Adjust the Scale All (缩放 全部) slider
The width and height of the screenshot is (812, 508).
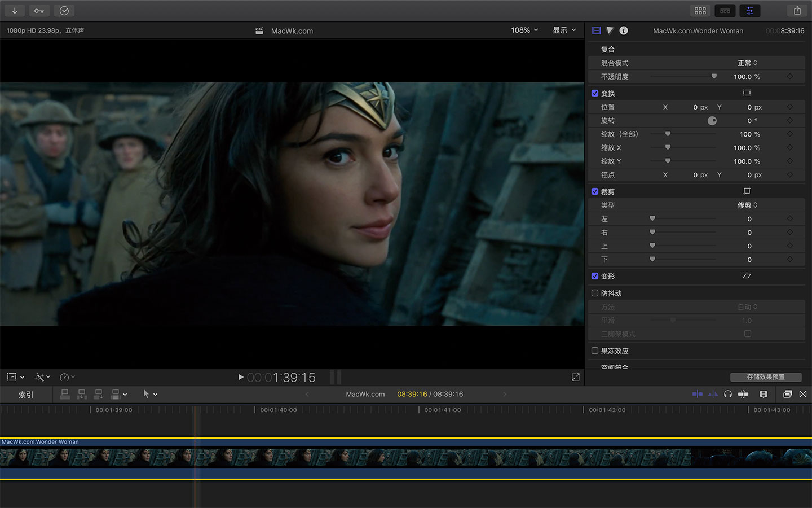(x=683, y=134)
